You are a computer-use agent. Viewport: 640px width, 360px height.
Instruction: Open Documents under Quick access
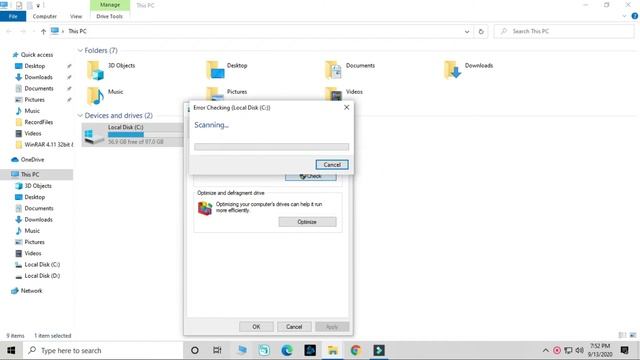tap(39, 88)
